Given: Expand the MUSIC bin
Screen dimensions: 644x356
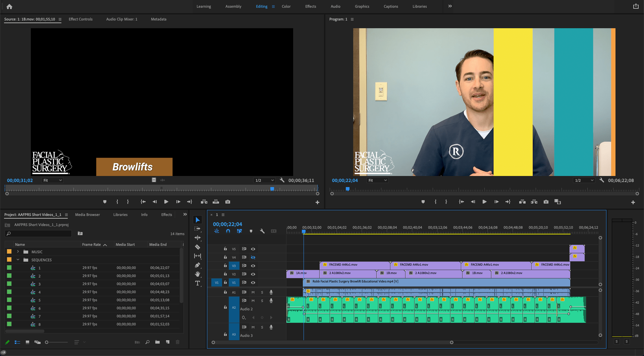Looking at the screenshot, I should pos(18,252).
